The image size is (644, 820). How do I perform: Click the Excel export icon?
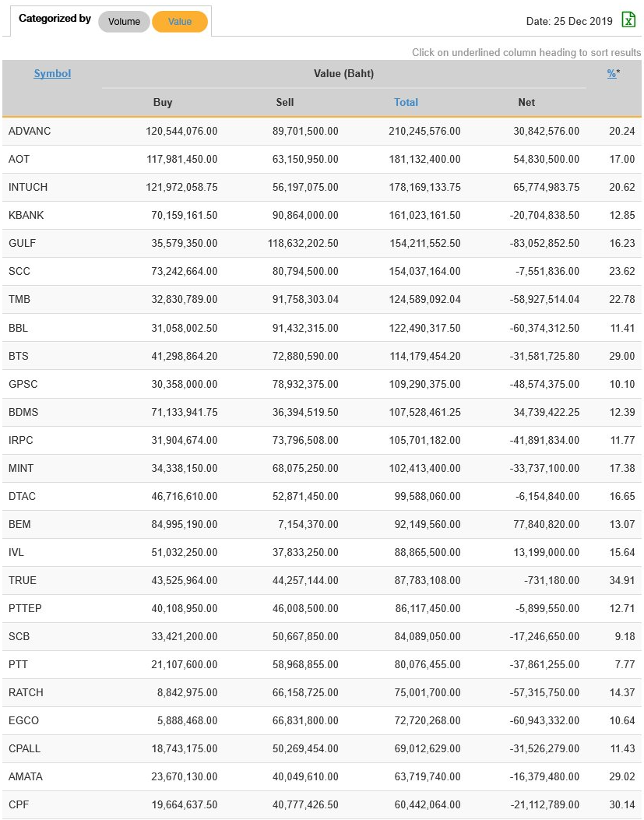click(x=628, y=20)
